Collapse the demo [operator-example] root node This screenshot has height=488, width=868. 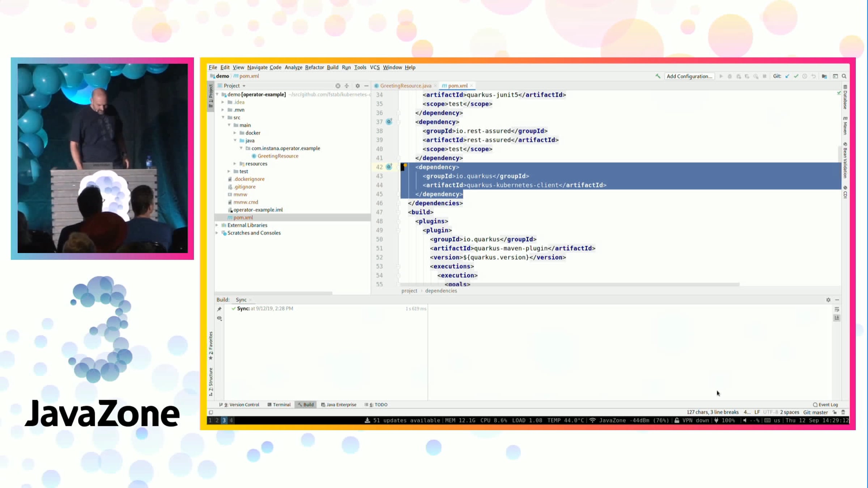pyautogui.click(x=217, y=94)
